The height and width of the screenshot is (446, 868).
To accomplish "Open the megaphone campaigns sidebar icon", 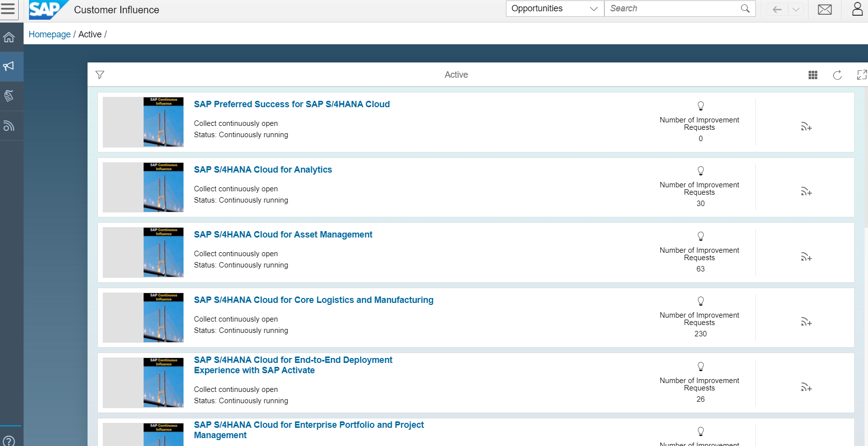I will pyautogui.click(x=9, y=66).
